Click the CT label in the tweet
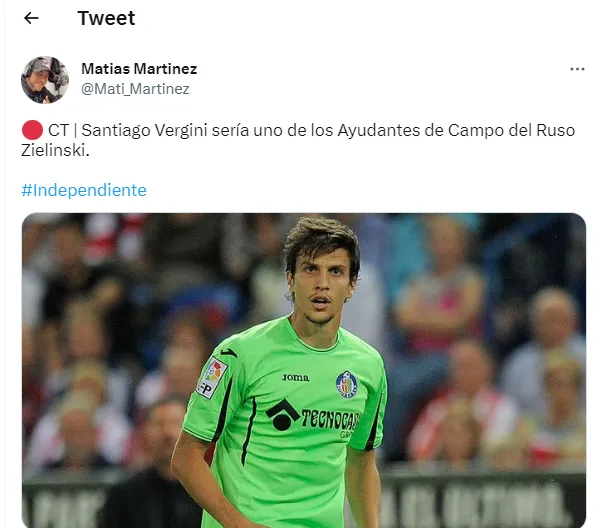This screenshot has width=596, height=528. [x=58, y=130]
